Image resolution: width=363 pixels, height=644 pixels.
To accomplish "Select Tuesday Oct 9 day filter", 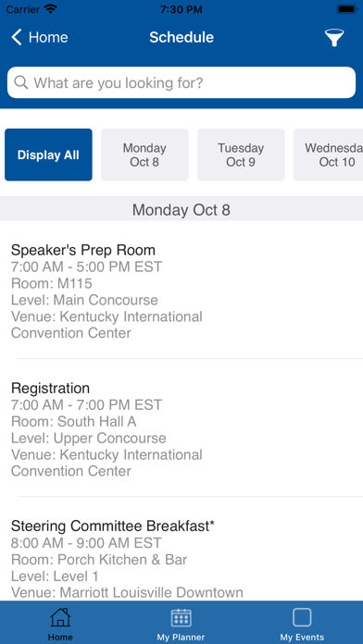I will pyautogui.click(x=241, y=155).
